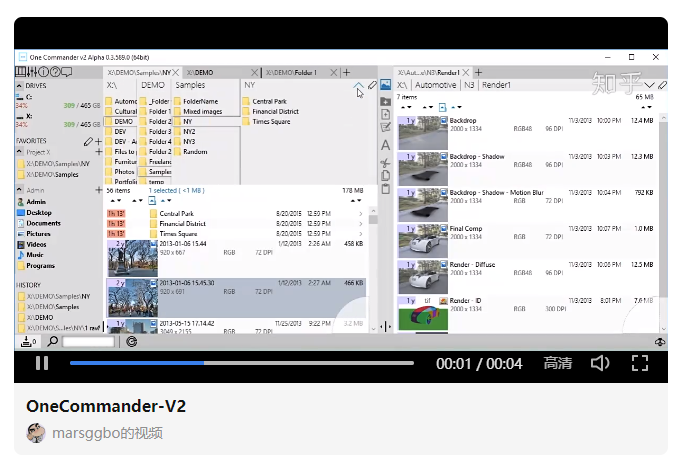Close the X:\DEMO\Folder 1 tab
Screen dimensions: 675x466
[x=334, y=73]
